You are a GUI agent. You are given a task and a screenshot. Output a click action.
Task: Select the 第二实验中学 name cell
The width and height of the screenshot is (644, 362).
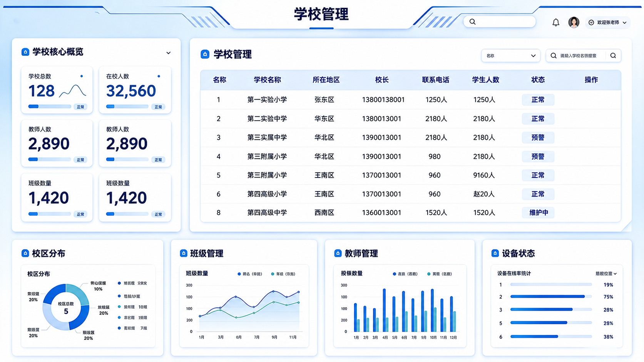click(x=267, y=119)
